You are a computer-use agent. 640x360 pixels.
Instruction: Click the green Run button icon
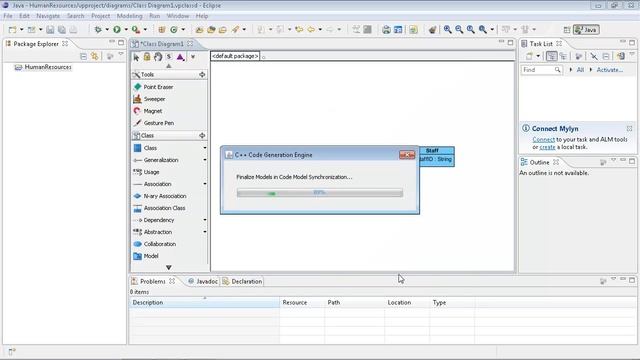click(117, 29)
